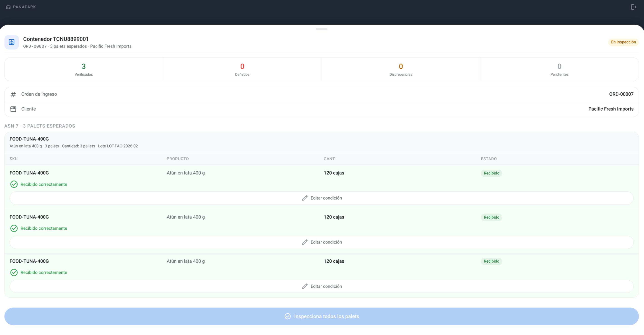Click the first row Recibido badge
Viewport: 644px width, 335px height.
[491, 173]
